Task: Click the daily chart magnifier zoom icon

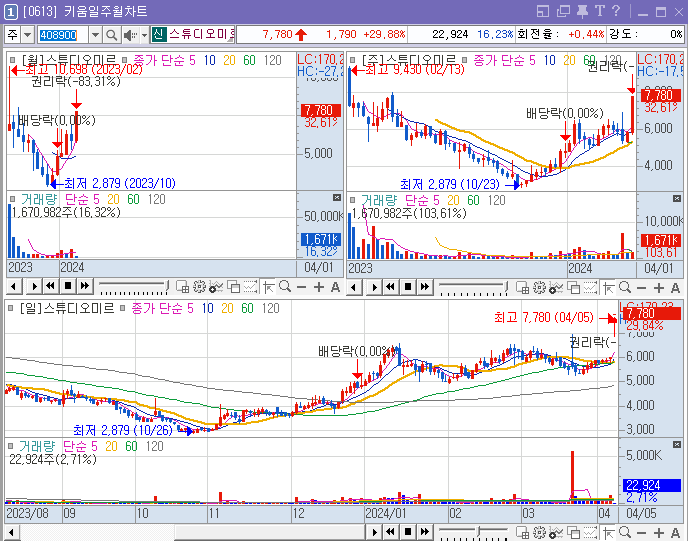Action: [x=625, y=532]
